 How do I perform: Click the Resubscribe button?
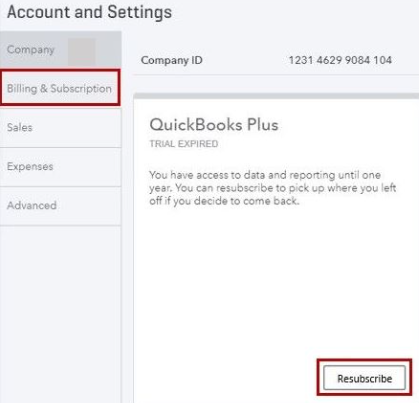tap(364, 378)
